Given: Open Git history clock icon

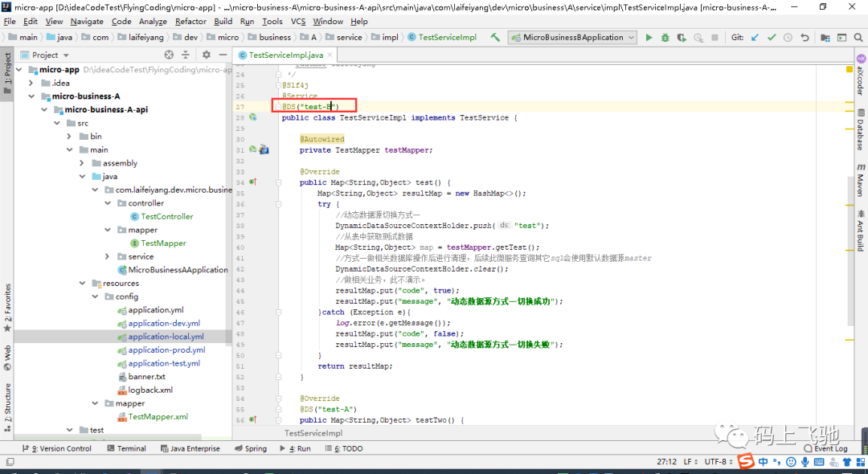Looking at the screenshot, I should click(x=788, y=38).
